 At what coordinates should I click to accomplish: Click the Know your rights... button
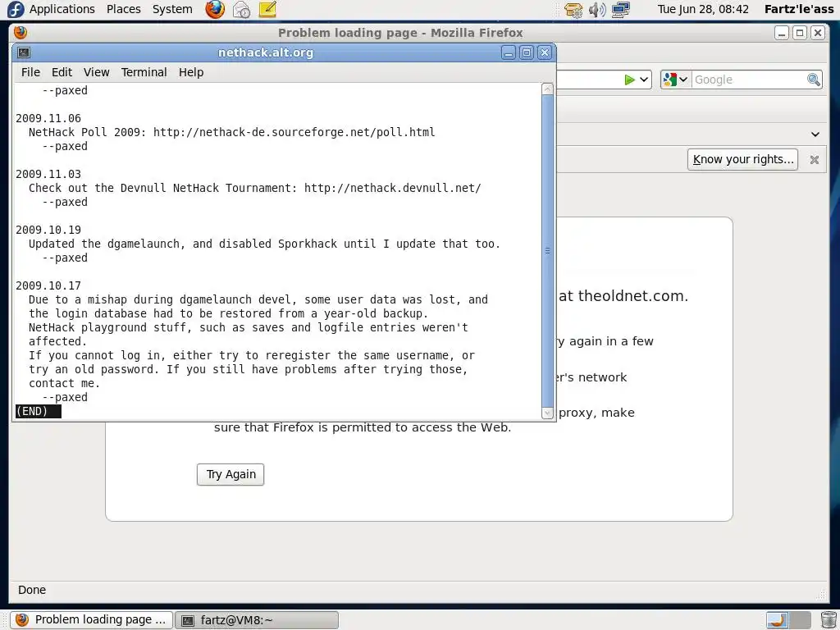point(742,160)
